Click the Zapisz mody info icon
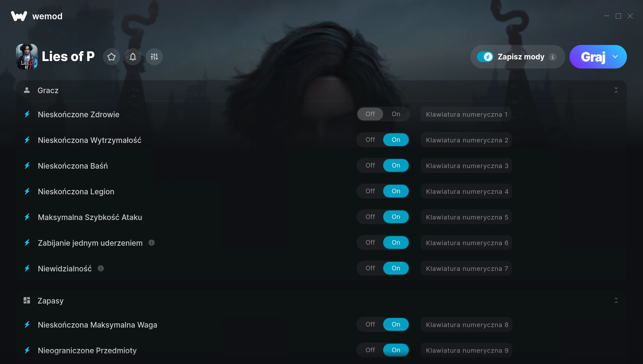This screenshot has height=364, width=643. tap(552, 57)
